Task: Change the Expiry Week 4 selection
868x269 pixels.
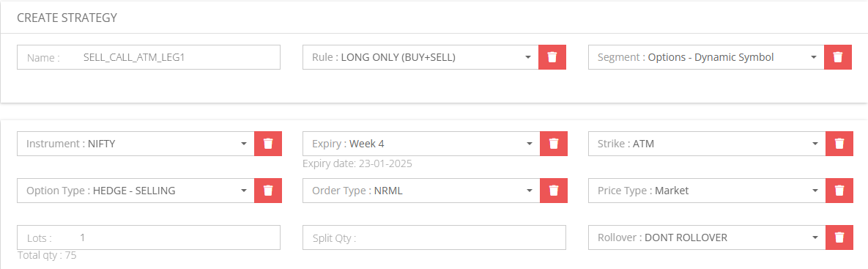Action: point(421,144)
